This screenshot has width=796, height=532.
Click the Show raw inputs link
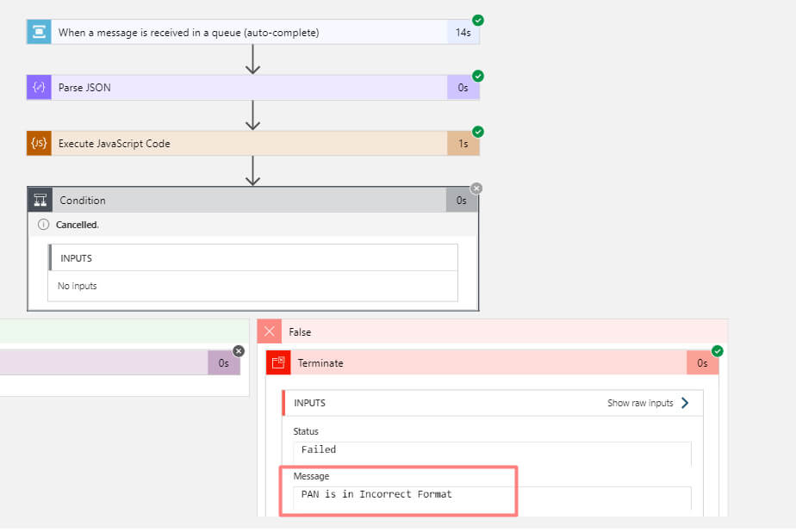click(x=642, y=403)
